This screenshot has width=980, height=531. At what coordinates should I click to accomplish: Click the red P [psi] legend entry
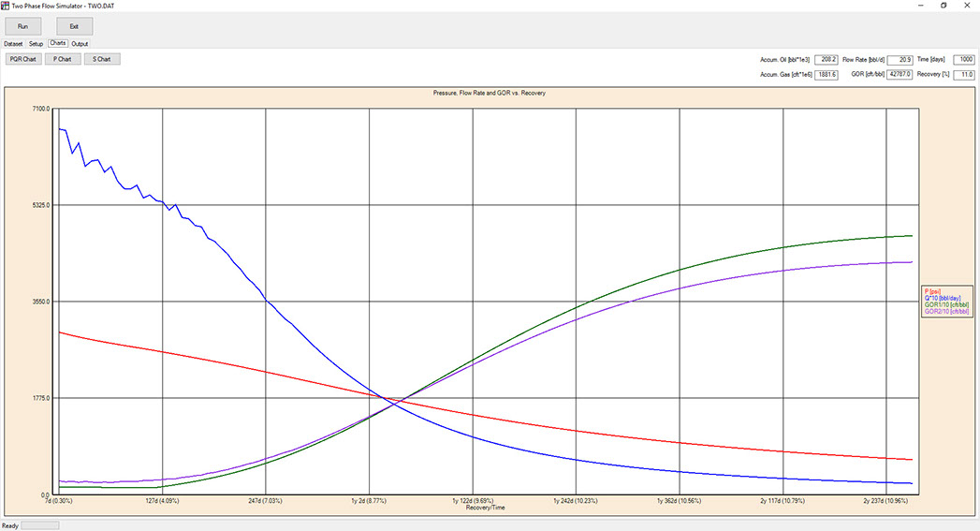click(x=933, y=291)
